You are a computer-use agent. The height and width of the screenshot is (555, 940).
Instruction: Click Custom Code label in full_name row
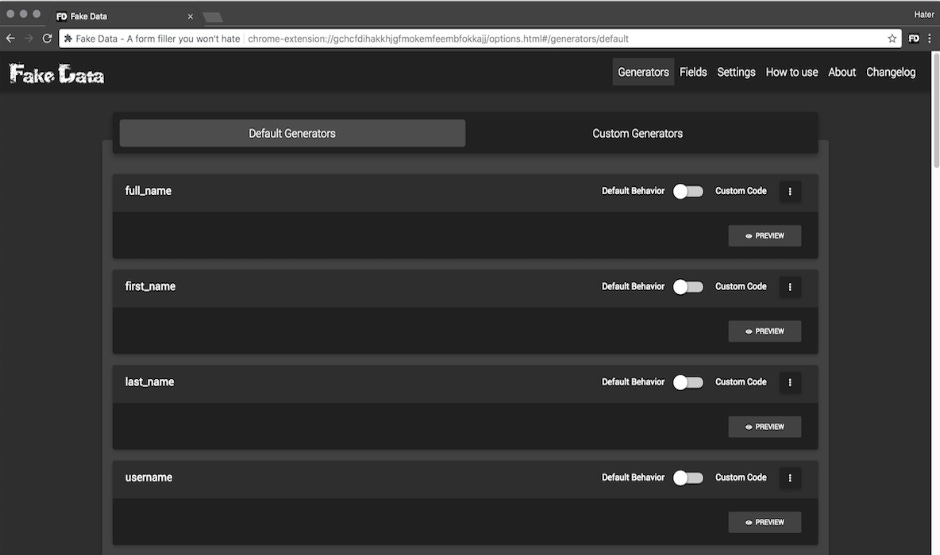[x=740, y=191]
